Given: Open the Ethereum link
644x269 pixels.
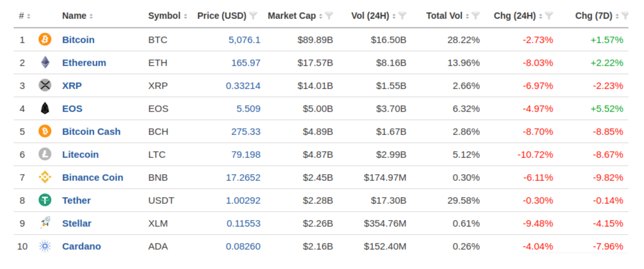Looking at the screenshot, I should pyautogui.click(x=84, y=62).
